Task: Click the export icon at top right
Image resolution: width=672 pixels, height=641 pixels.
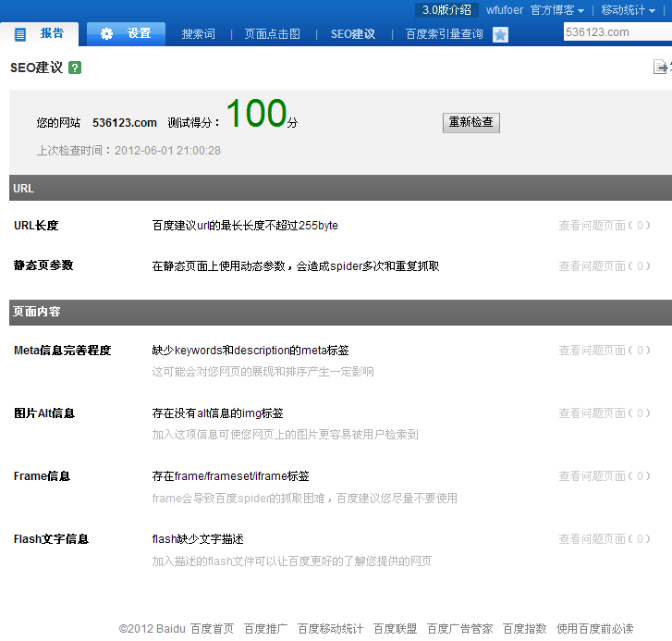Action: coord(660,67)
